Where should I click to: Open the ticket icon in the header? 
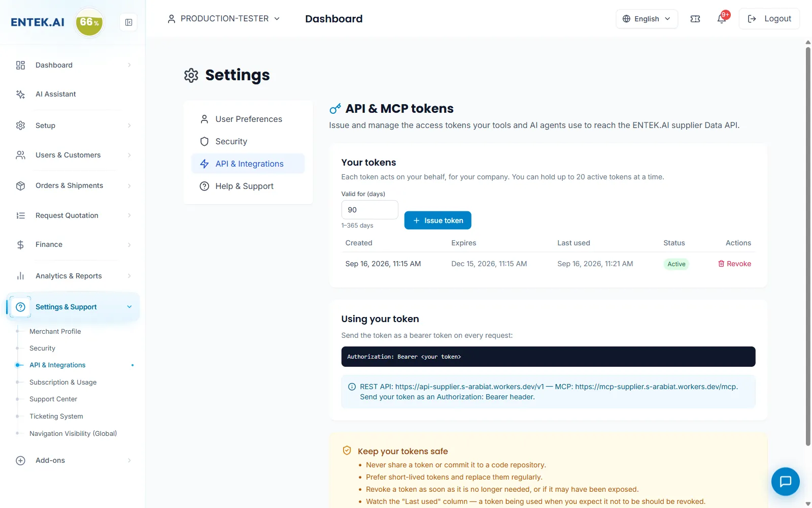[695, 19]
